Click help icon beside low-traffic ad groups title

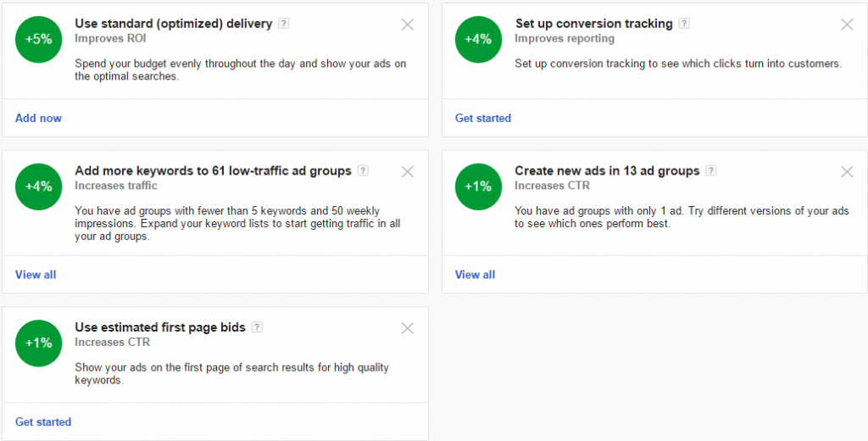(x=363, y=170)
